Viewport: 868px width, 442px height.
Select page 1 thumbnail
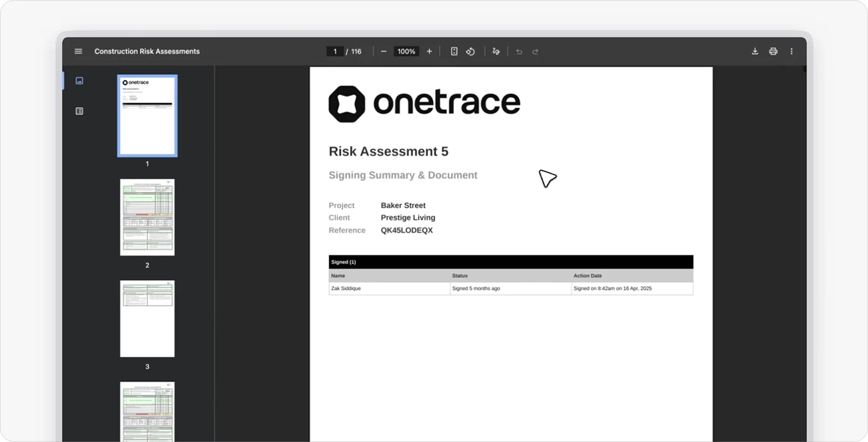pyautogui.click(x=147, y=116)
